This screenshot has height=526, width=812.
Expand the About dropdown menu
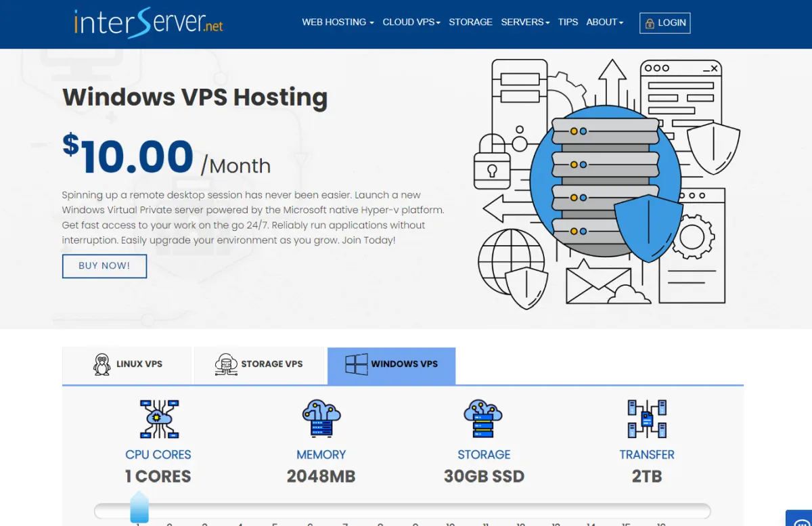604,22
